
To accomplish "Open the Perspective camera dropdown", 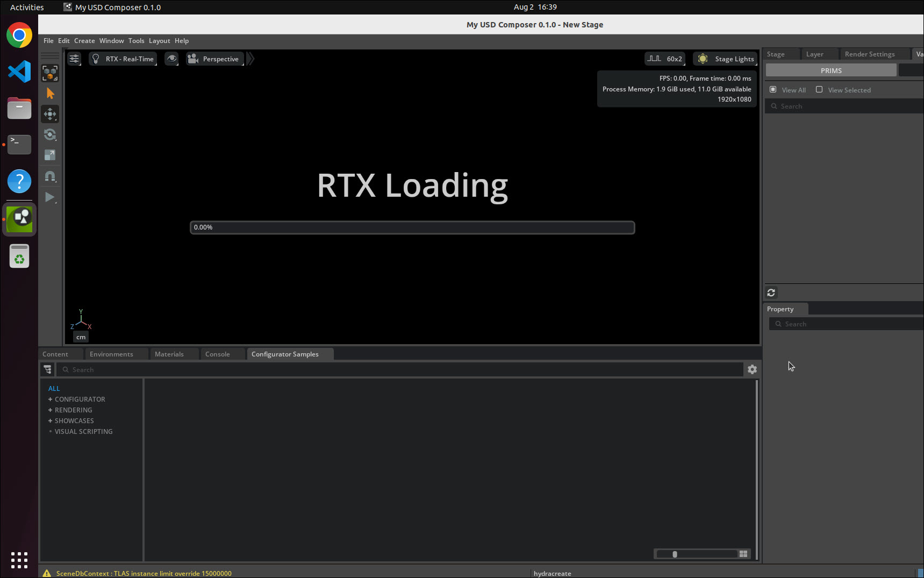I will (215, 59).
